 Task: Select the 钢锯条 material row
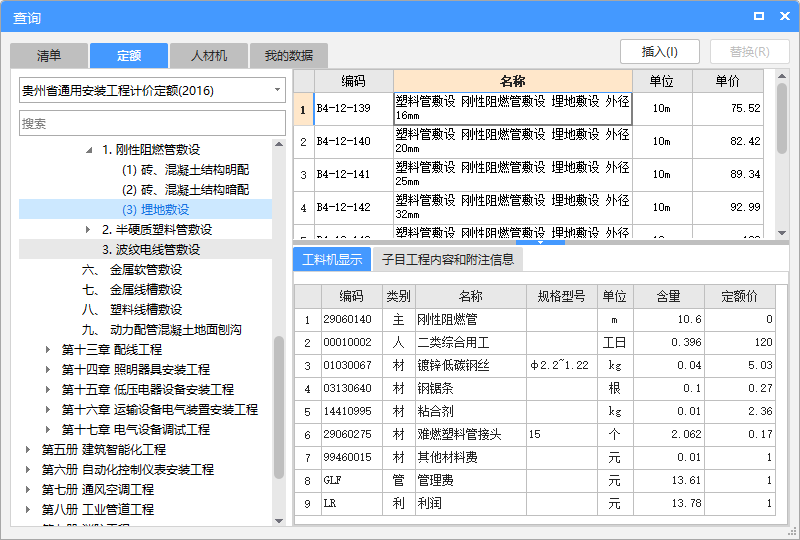pyautogui.click(x=535, y=389)
